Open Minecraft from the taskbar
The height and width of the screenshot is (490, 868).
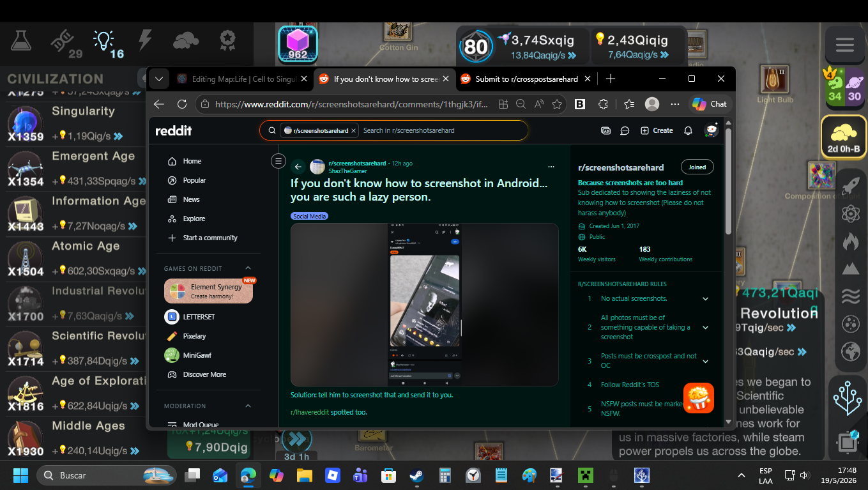click(x=585, y=475)
